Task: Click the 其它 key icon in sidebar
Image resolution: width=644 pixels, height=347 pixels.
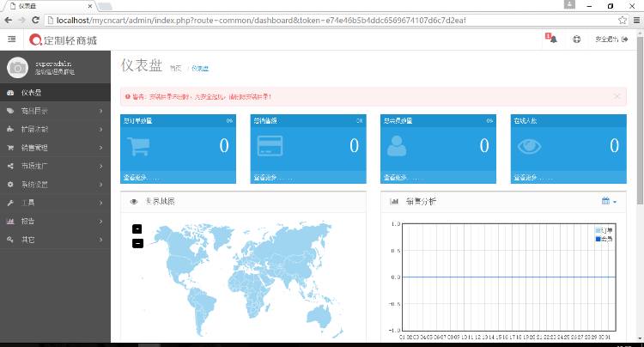Action: click(x=10, y=240)
